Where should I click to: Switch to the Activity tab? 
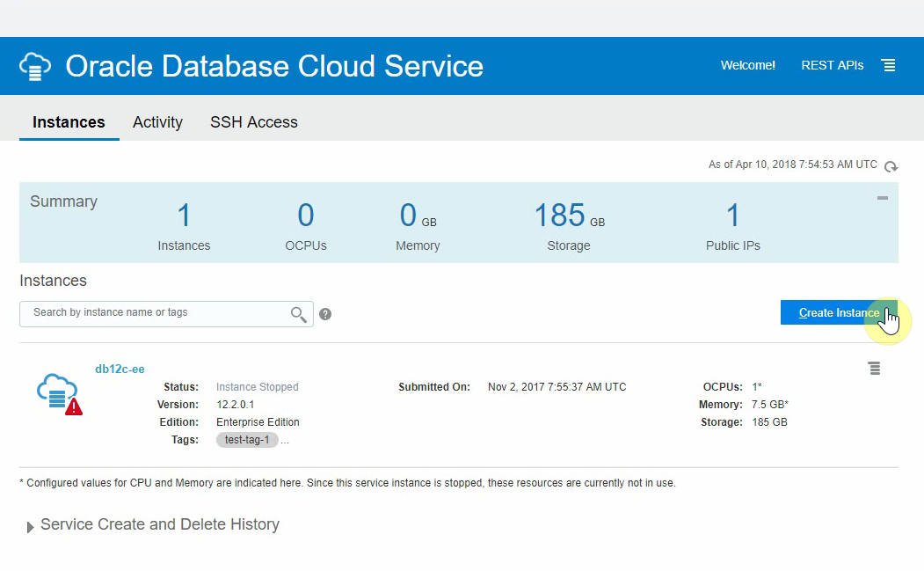[157, 122]
